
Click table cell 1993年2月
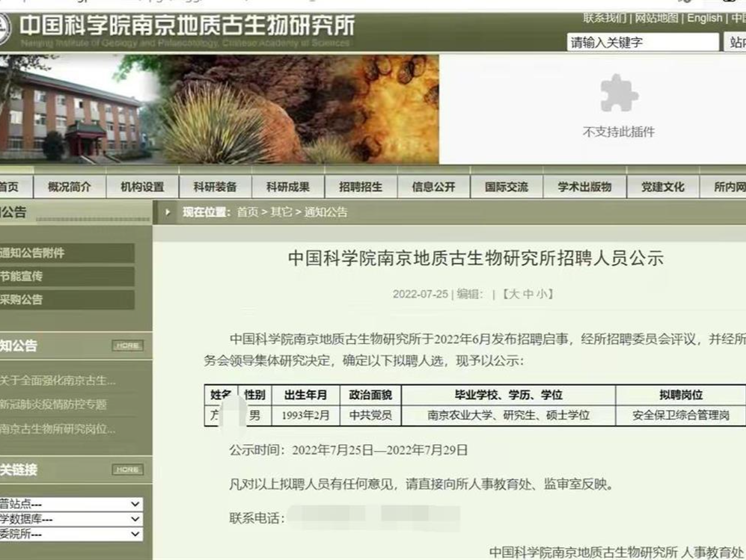305,415
